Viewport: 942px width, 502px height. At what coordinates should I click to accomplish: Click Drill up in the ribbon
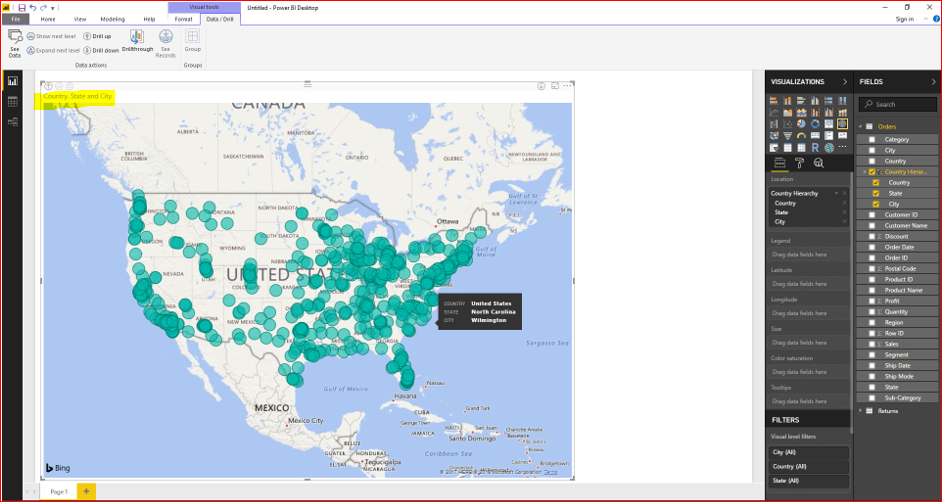(97, 36)
